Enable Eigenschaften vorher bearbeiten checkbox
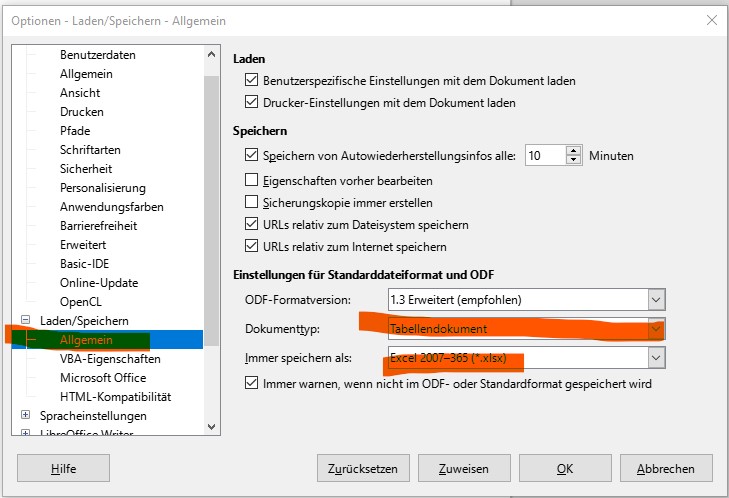Screen dimensions: 729x498 (252, 181)
